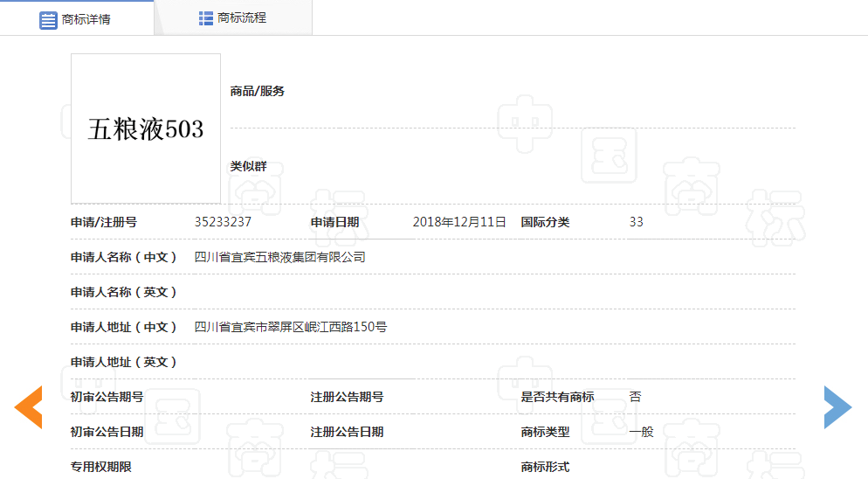Click the 商标类型 label
This screenshot has width=868, height=479.
click(x=545, y=432)
